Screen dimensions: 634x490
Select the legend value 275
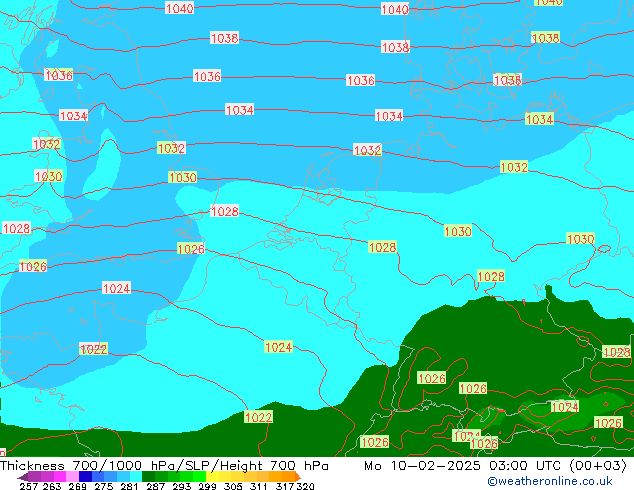pos(104,486)
